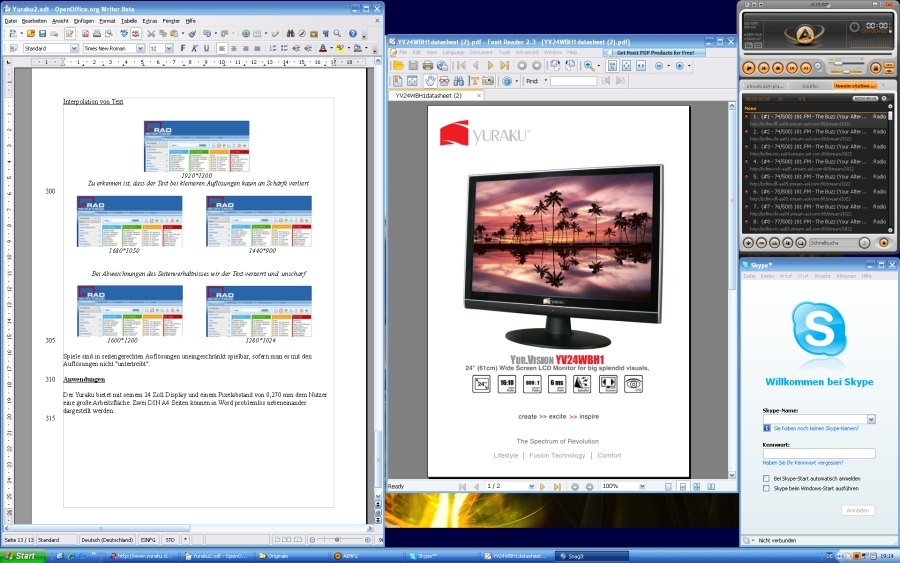Export directly as PDF in Writer
The image size is (900, 563).
click(x=86, y=34)
